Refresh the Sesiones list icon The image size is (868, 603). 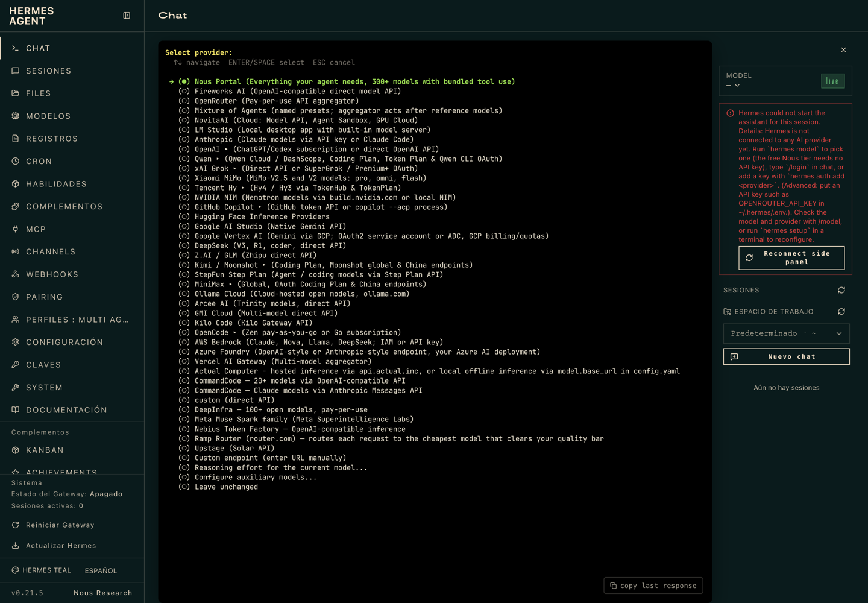coord(841,290)
